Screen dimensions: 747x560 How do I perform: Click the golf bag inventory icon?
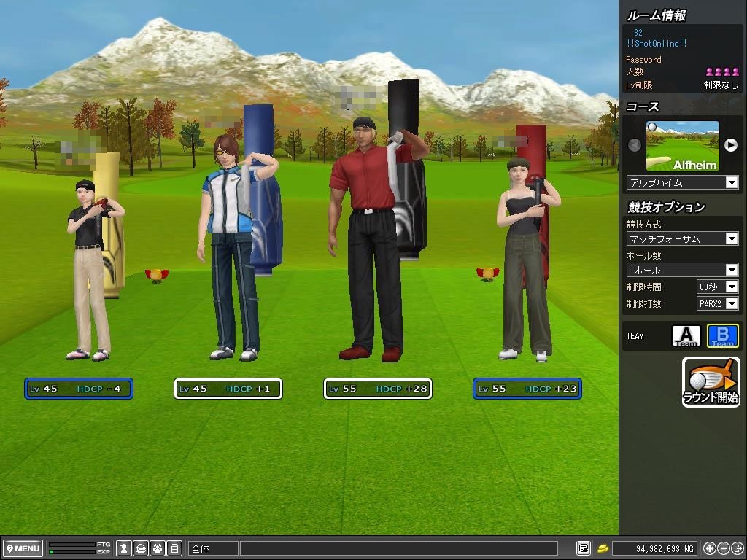click(x=141, y=548)
